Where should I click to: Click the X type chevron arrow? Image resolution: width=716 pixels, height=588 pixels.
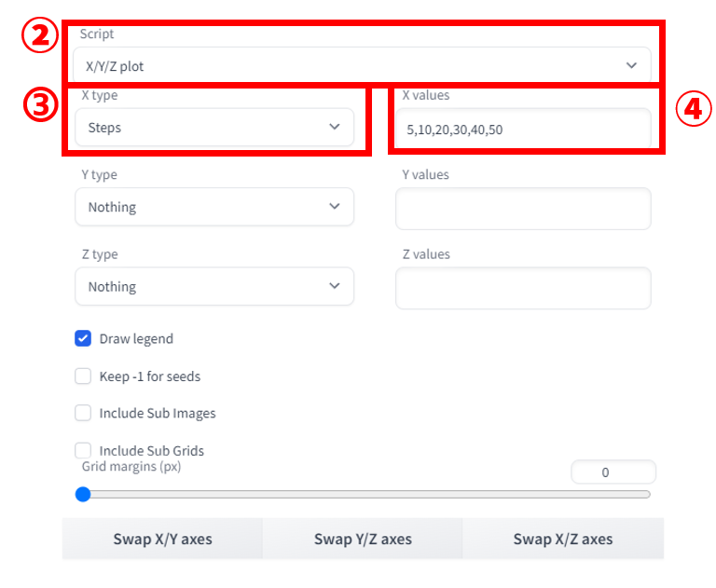[x=335, y=127]
